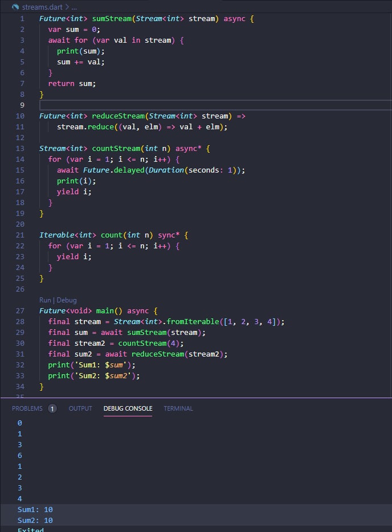Click the sumStream function name on line 1
Screen dimensions: 392x532
(x=112, y=19)
